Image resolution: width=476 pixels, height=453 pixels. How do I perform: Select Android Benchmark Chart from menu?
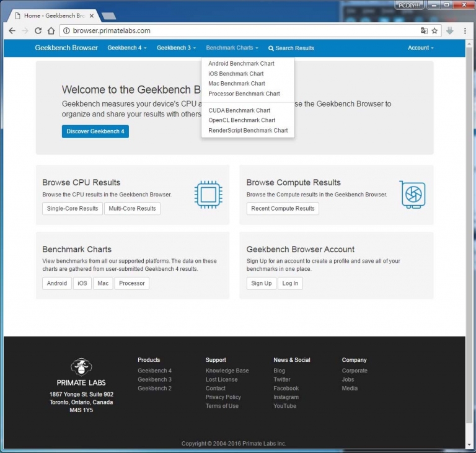pos(241,63)
